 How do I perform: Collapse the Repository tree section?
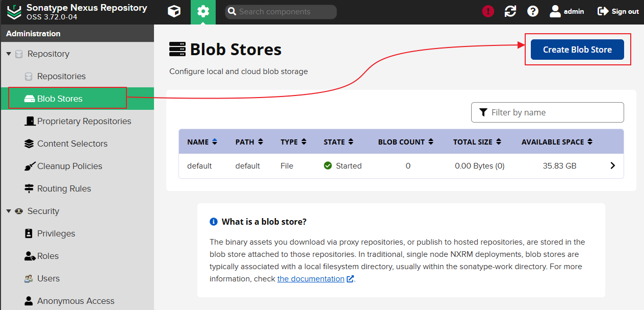coord(9,54)
